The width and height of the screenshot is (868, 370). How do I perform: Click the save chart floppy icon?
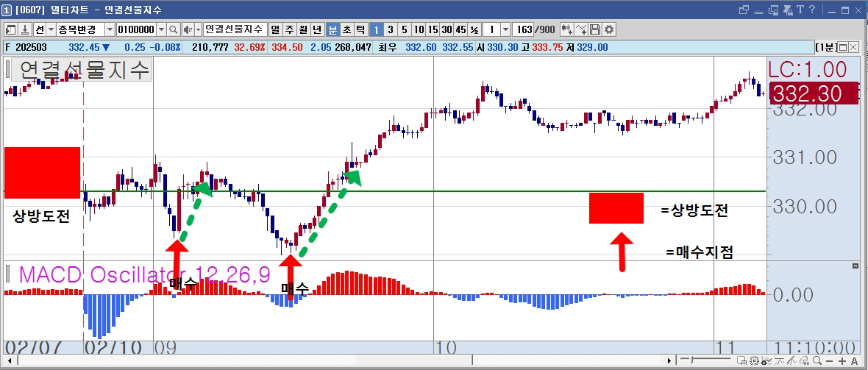click(595, 29)
